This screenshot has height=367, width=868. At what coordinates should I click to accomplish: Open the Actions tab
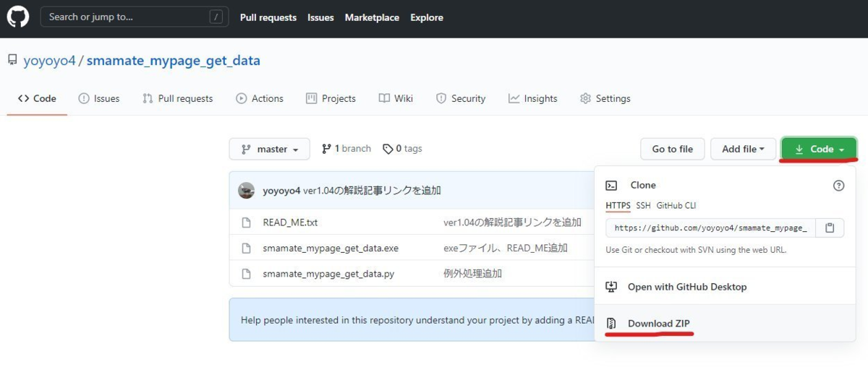click(x=260, y=98)
